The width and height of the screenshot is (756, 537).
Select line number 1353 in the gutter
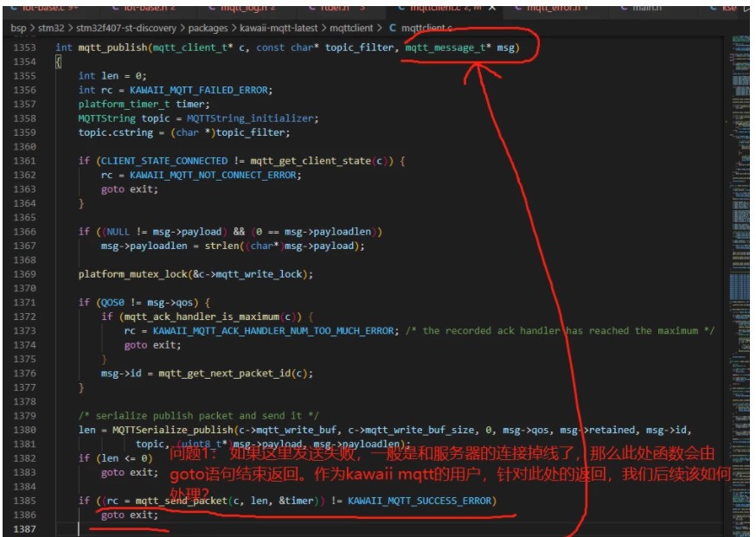[24, 48]
